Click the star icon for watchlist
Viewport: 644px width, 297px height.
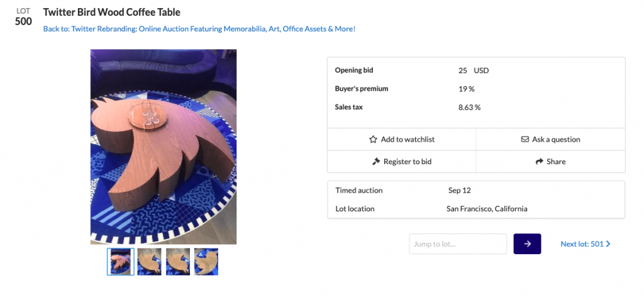[x=373, y=140]
